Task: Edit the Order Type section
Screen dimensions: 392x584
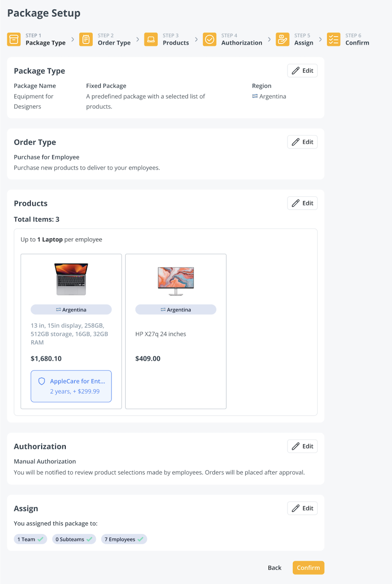Action: pos(302,142)
